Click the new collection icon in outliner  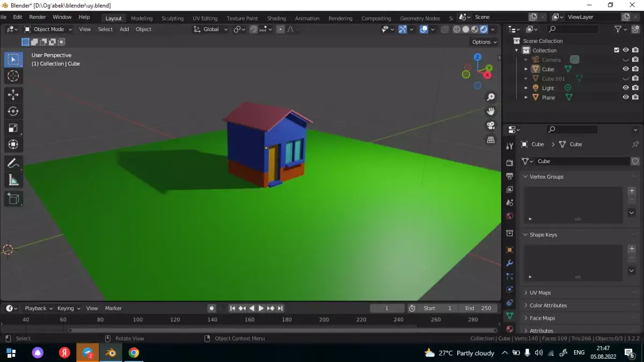tap(636, 29)
